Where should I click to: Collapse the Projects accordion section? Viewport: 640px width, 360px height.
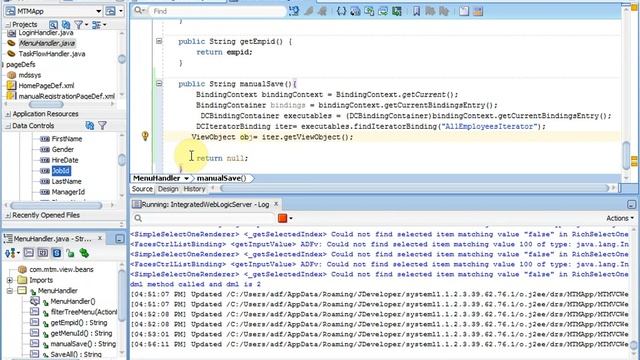point(8,24)
